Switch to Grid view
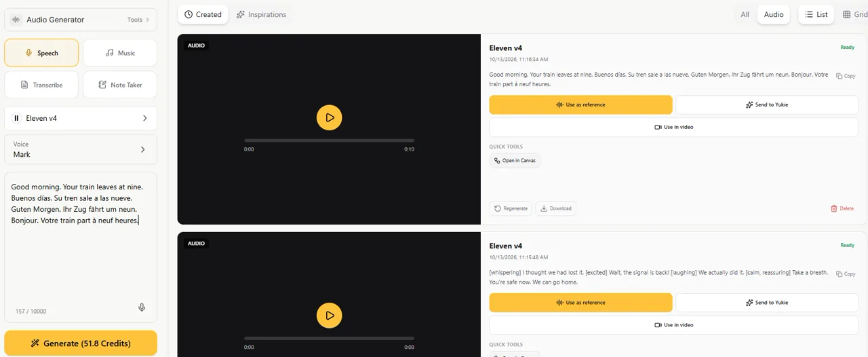Viewport: 868px width, 357px height. [854, 14]
